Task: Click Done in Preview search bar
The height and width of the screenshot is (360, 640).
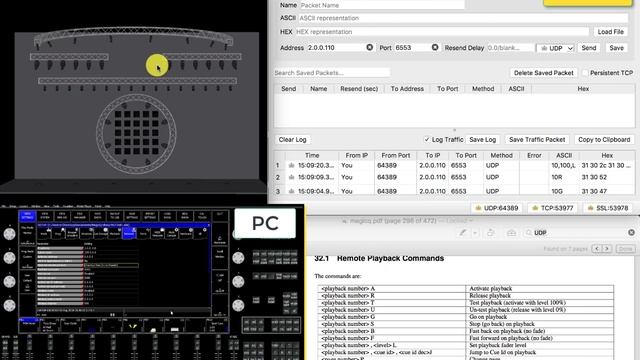Action: [625, 249]
